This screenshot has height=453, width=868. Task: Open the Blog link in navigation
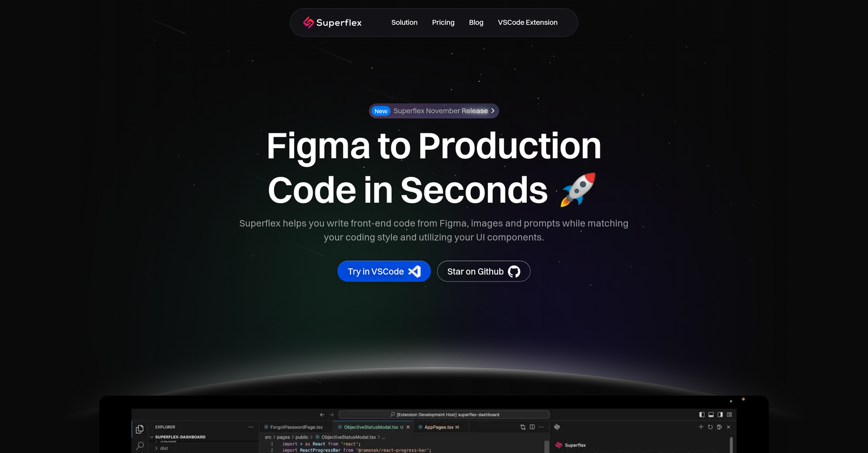476,22
